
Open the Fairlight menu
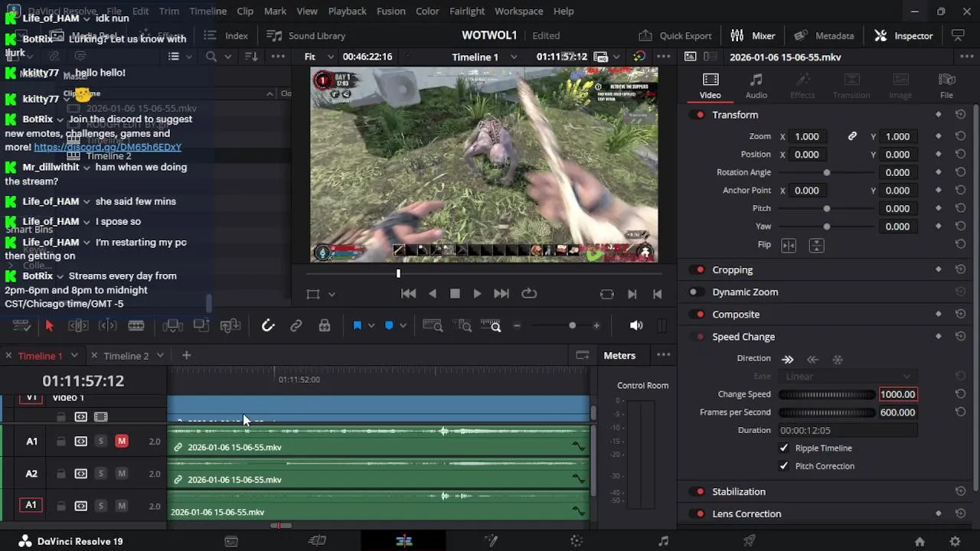(467, 11)
